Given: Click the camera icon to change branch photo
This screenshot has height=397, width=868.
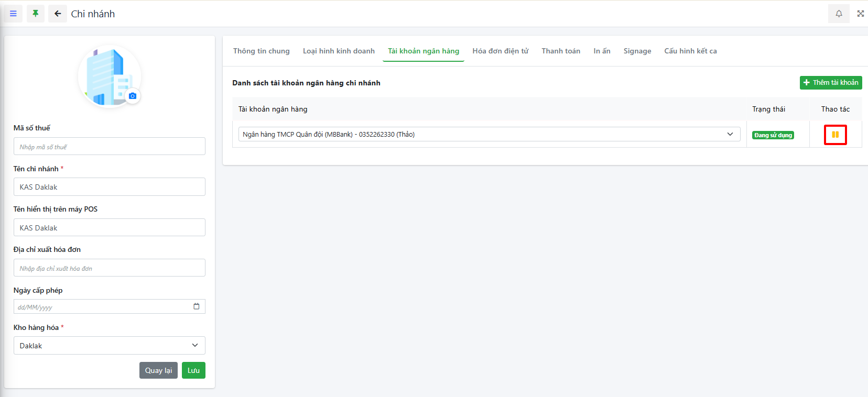Looking at the screenshot, I should tap(133, 96).
